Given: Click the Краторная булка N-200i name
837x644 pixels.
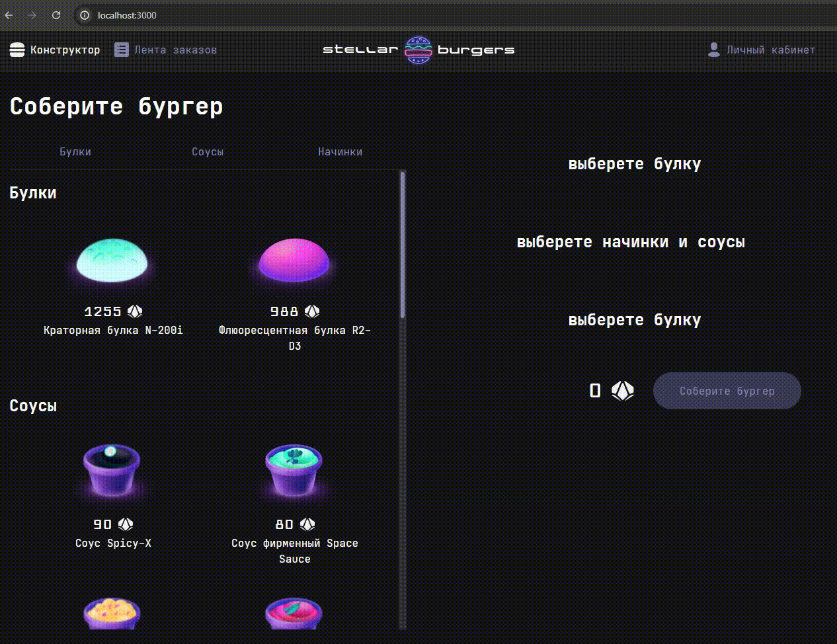Looking at the screenshot, I should [x=113, y=330].
